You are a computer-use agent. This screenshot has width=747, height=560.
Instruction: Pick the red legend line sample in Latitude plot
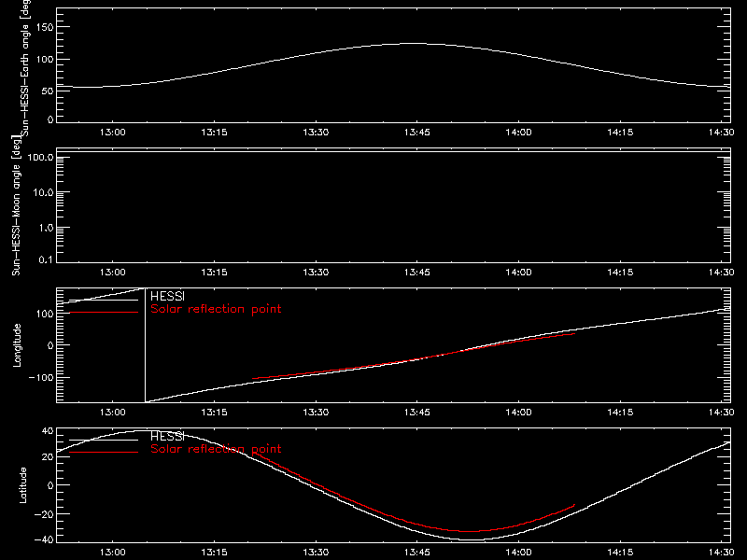[x=104, y=453]
